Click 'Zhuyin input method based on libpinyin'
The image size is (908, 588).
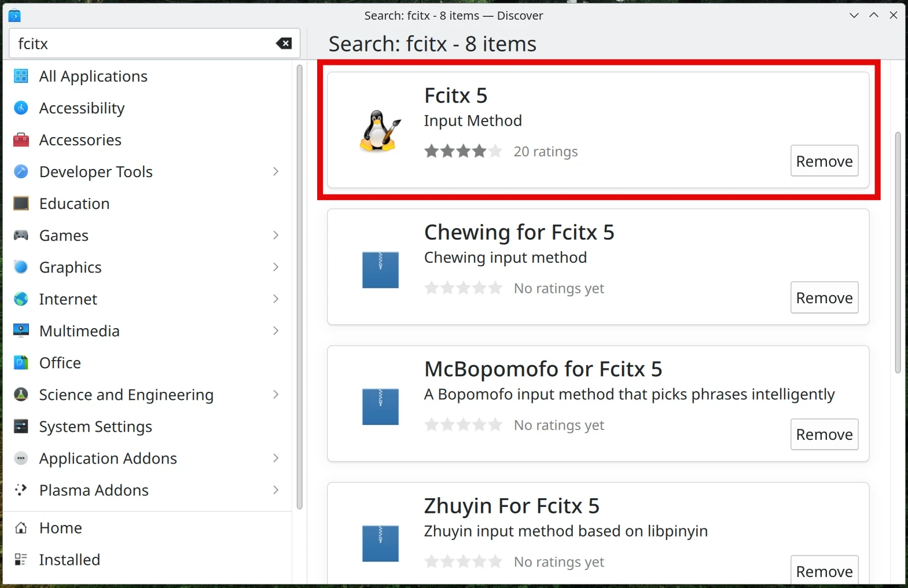[565, 531]
